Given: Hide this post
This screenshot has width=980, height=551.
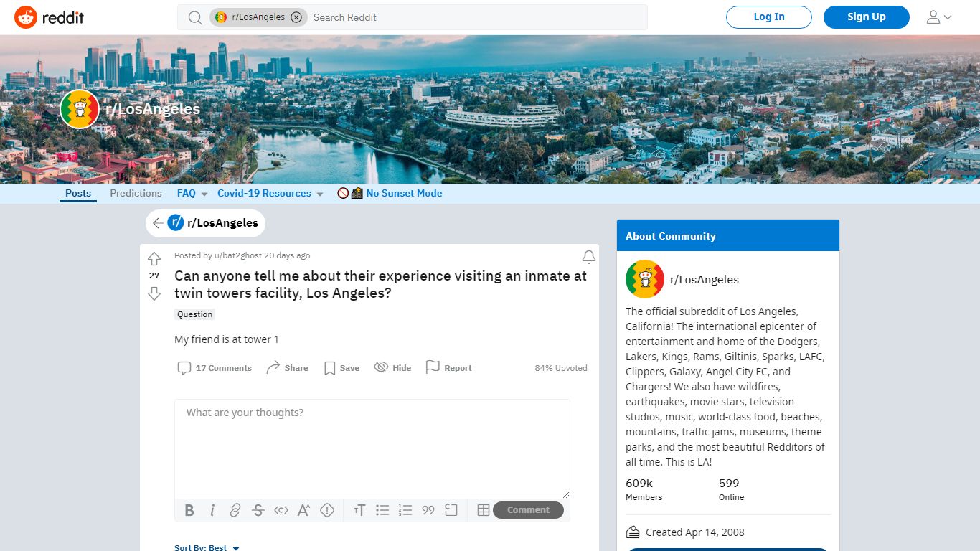Looking at the screenshot, I should point(392,367).
